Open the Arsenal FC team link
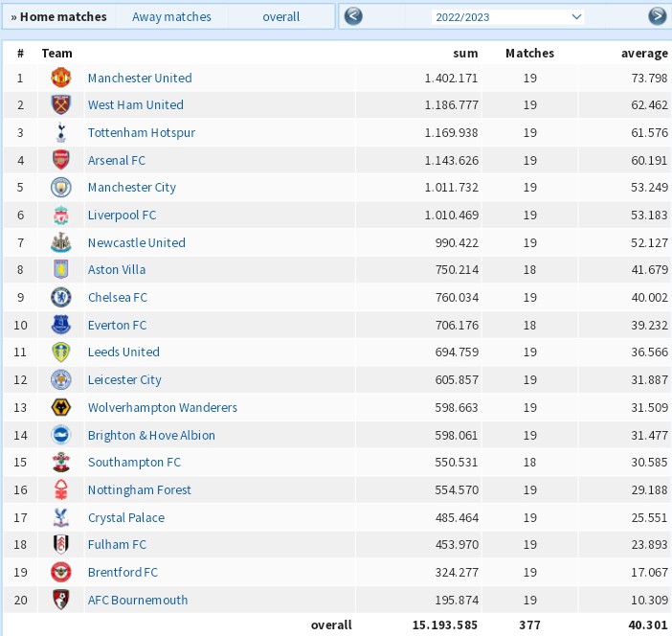The image size is (672, 636). tap(117, 160)
